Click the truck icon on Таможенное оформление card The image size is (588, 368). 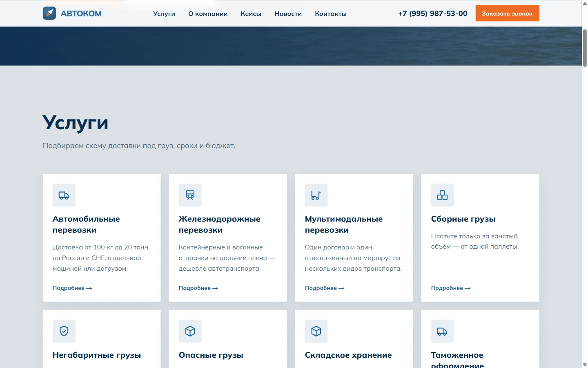point(442,331)
